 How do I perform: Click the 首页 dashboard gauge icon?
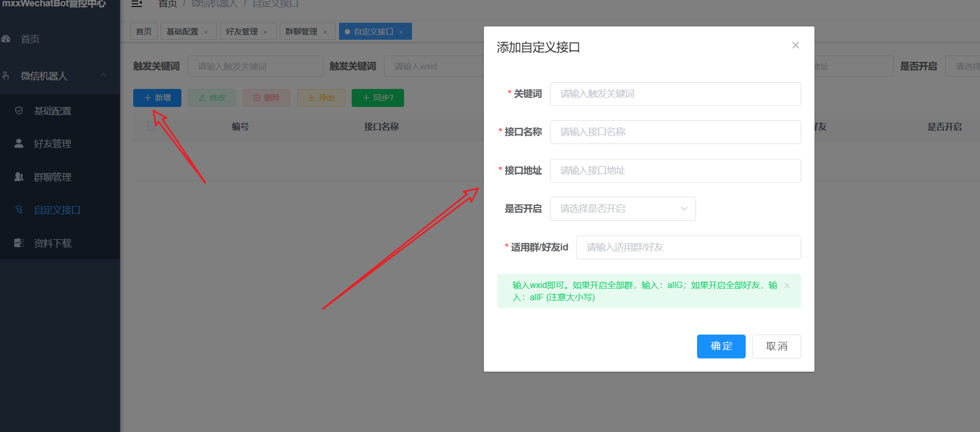[6, 39]
